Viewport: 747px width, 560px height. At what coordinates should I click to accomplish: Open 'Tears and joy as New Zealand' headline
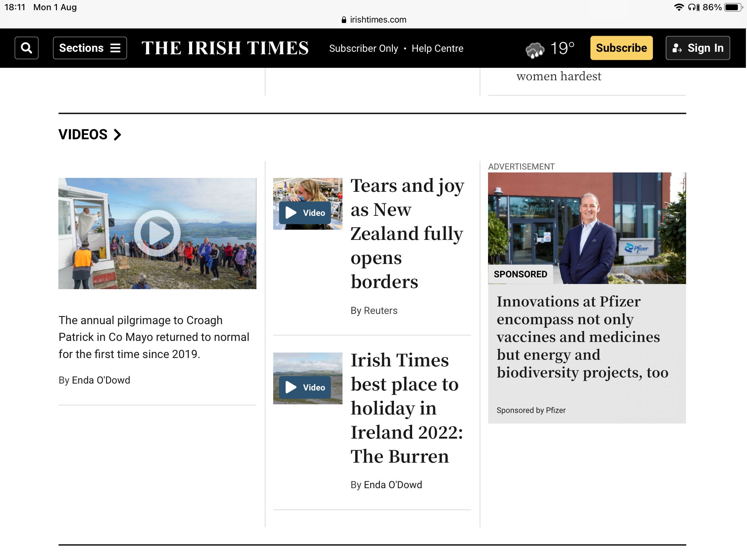point(407,233)
